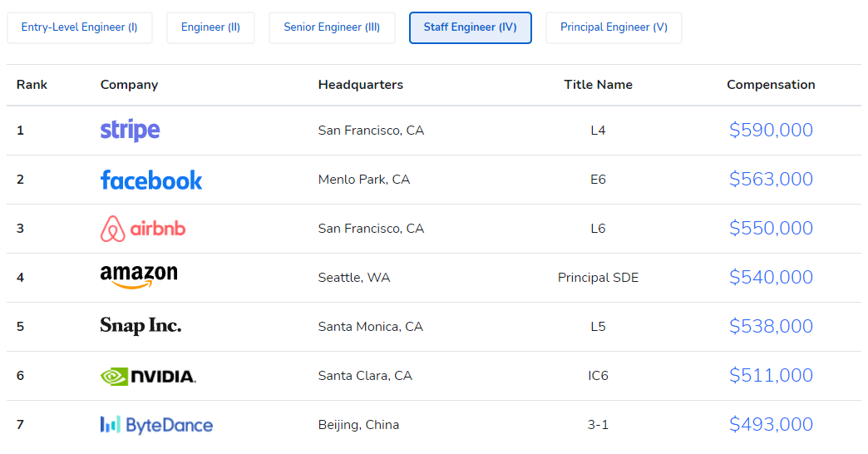Screen dimensions: 868x454
Task: Click the Seattle, WA headquarters cell
Action: (353, 278)
